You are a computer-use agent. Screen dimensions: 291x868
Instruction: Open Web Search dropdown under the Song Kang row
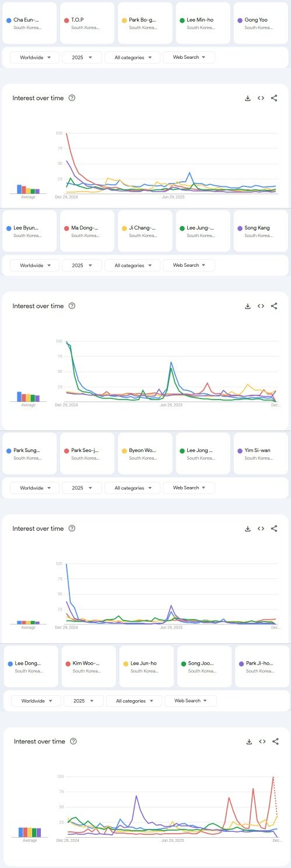click(189, 265)
